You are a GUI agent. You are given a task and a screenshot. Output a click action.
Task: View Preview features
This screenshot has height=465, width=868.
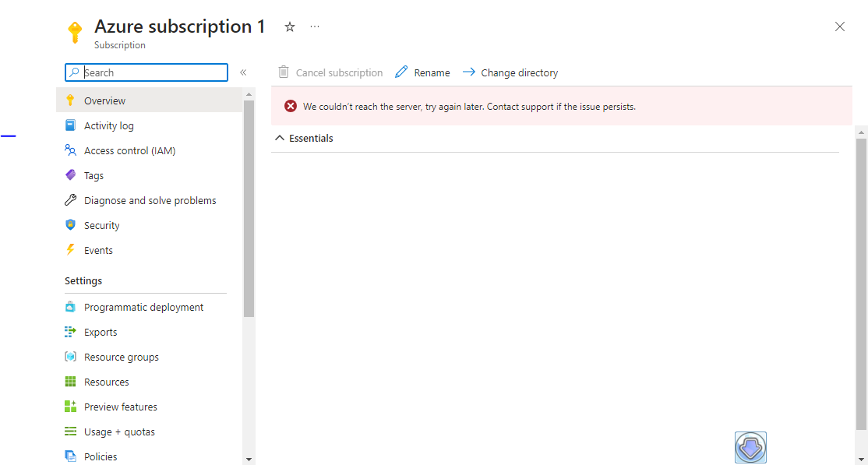click(122, 406)
